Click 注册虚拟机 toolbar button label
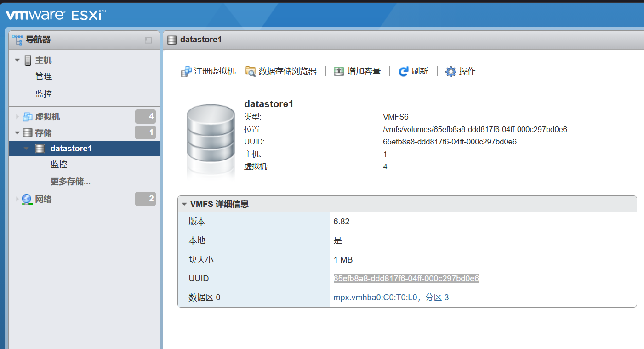Screen dimensions: 644x349 [215, 71]
